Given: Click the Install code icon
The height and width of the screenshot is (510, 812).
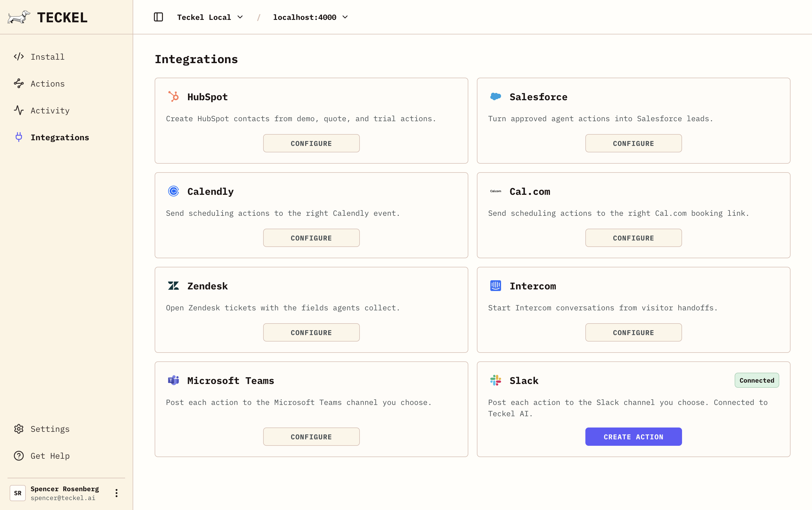Looking at the screenshot, I should (x=19, y=56).
